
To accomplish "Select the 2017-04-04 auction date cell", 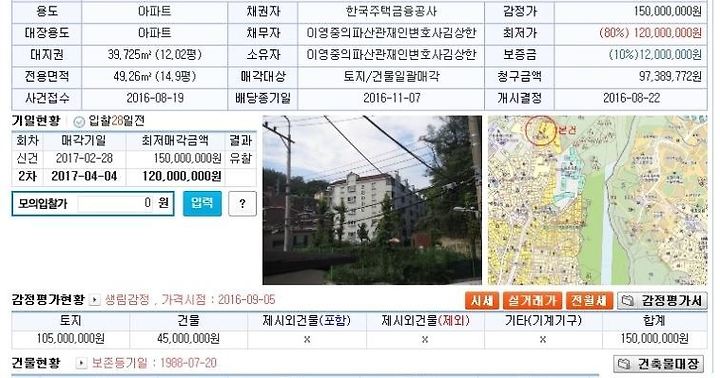I will coord(84,176).
